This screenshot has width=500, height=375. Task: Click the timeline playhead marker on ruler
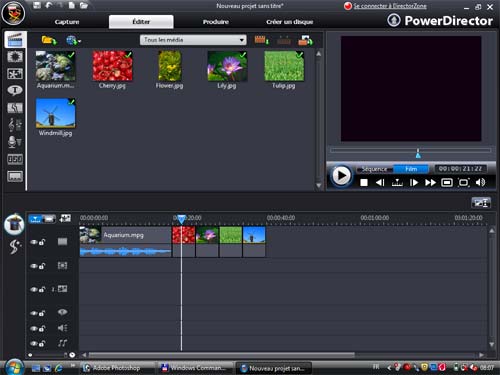(181, 219)
